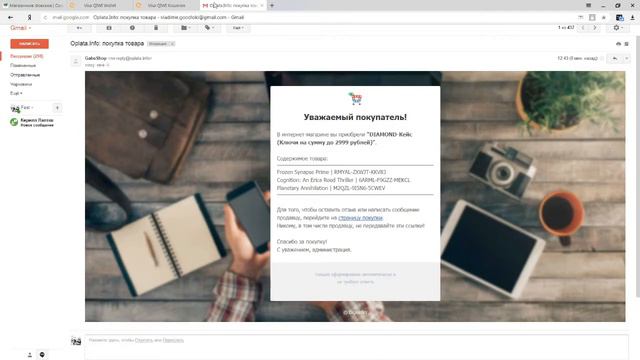Click the email heading 'Уважаемый покупатель!'

[x=355, y=117]
